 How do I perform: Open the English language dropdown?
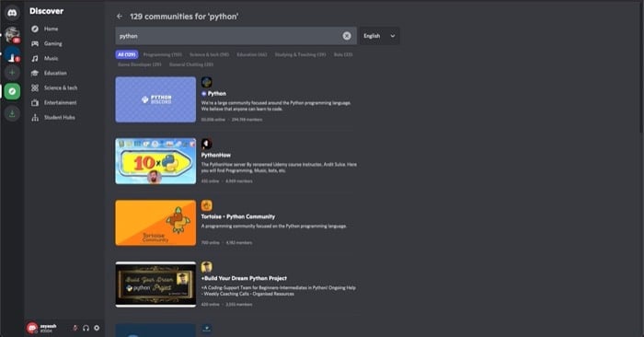coord(379,36)
